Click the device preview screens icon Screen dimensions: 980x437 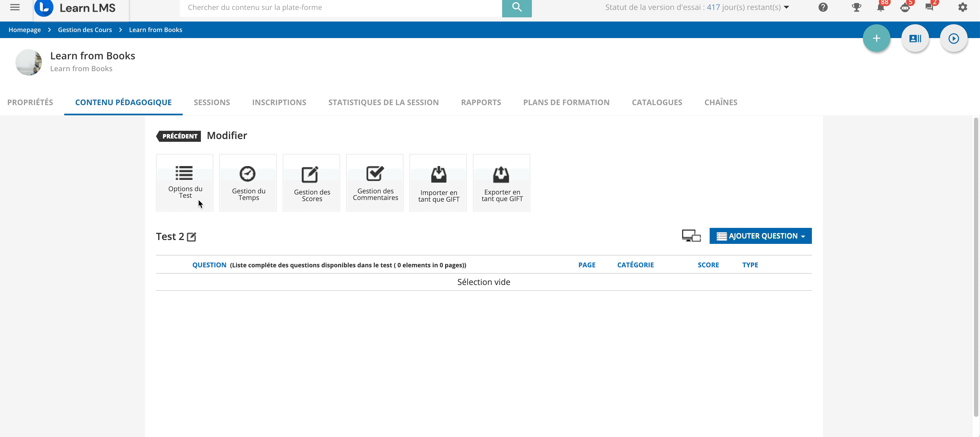click(x=691, y=236)
